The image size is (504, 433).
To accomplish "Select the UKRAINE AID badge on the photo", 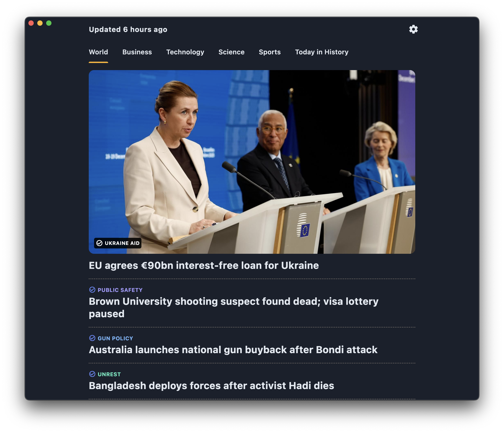I will point(118,243).
